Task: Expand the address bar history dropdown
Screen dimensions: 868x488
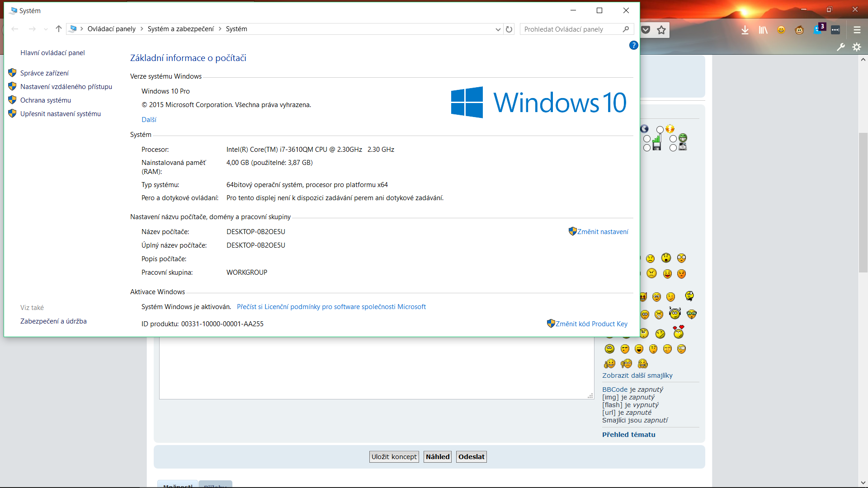Action: (498, 29)
